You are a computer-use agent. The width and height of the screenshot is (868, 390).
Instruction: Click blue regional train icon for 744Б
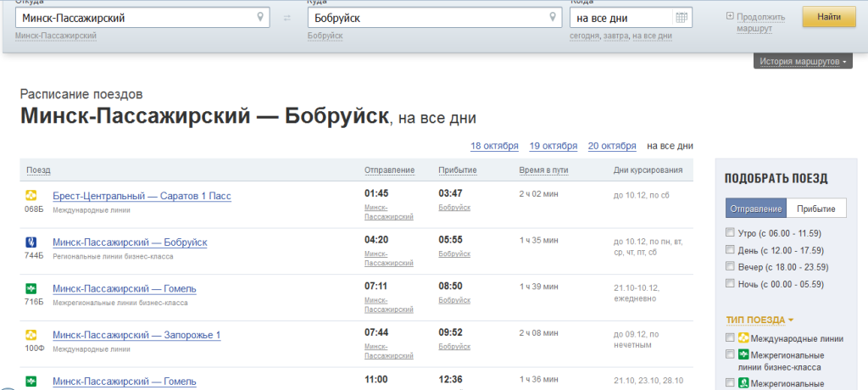point(31,242)
